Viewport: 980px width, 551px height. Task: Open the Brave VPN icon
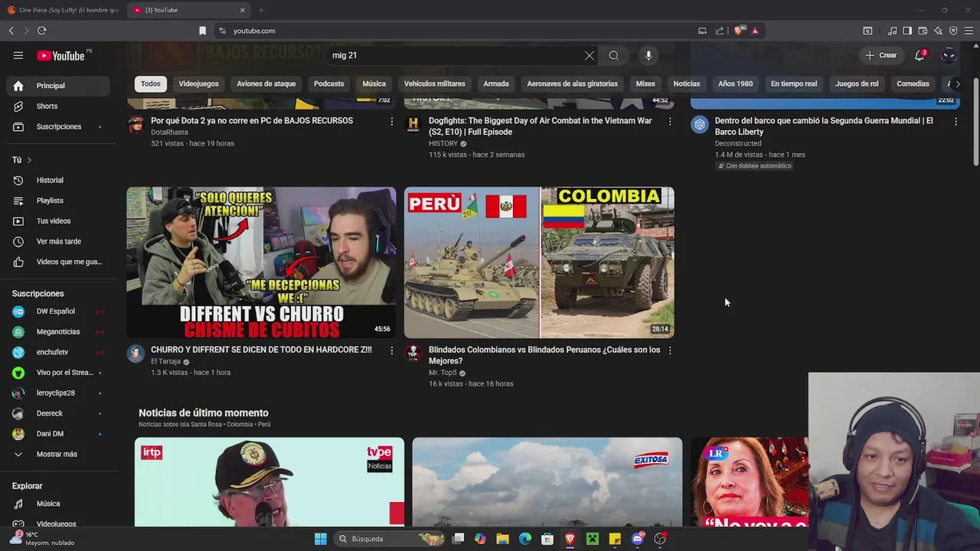point(953,31)
